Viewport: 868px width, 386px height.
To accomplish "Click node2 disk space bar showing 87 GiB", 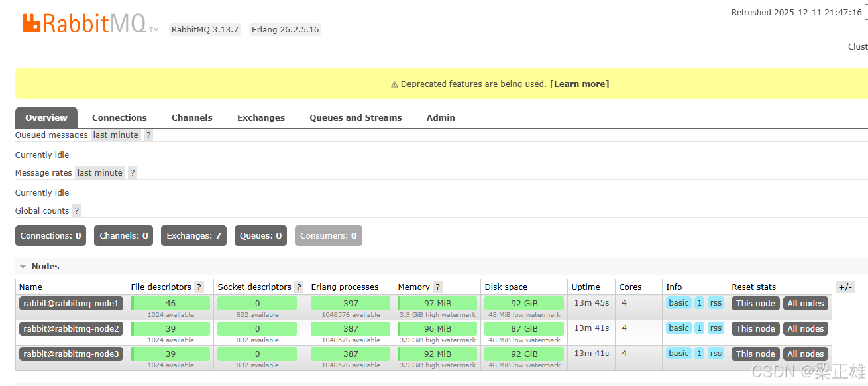I will 524,328.
